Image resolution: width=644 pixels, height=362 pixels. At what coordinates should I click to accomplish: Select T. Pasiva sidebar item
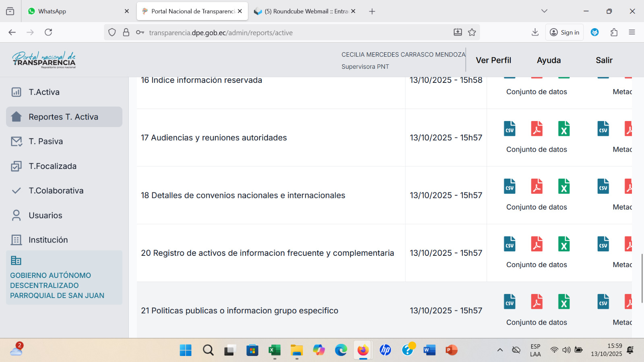(45, 142)
